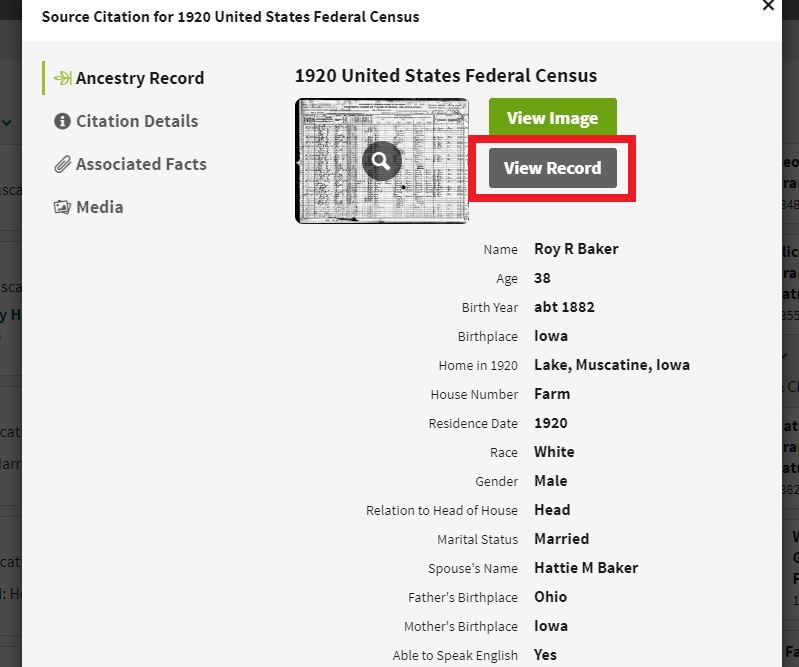Go to the Media tab
Image resolution: width=799 pixels, height=667 pixels.
tap(99, 207)
